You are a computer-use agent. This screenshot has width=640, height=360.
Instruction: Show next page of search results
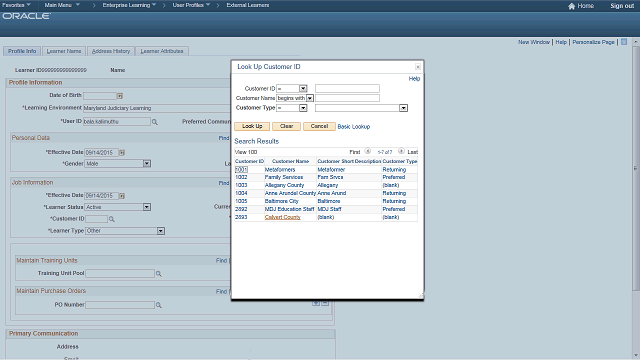401,151
